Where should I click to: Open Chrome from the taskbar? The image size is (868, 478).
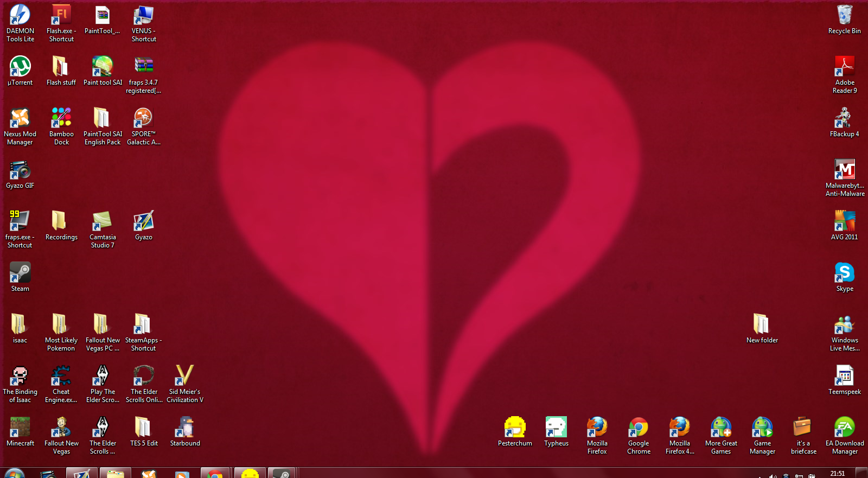(215, 473)
